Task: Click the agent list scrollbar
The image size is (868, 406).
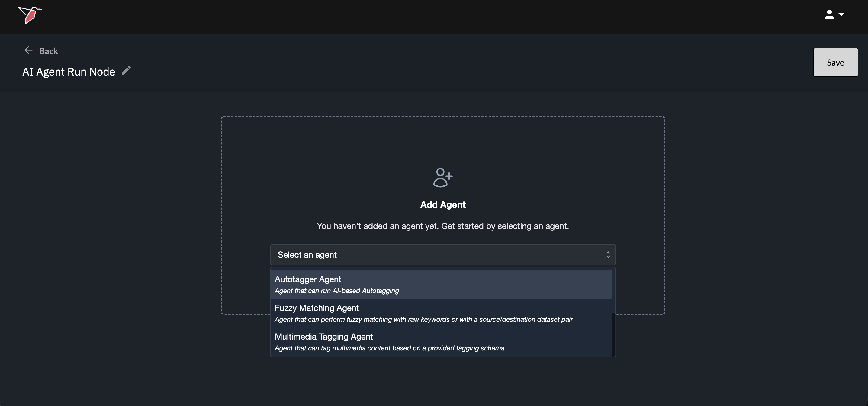Action: (x=613, y=335)
